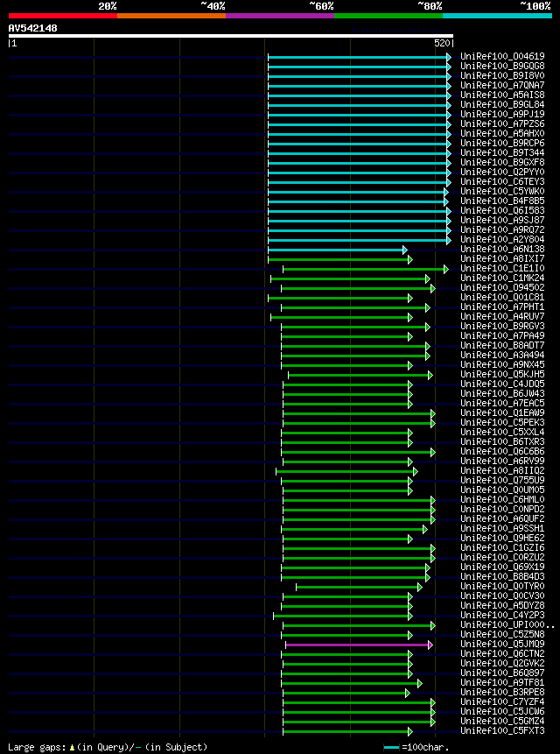The width and height of the screenshot is (560, 754).
Task: Select the UniRef100_C5XXL4 label
Action: [502, 432]
